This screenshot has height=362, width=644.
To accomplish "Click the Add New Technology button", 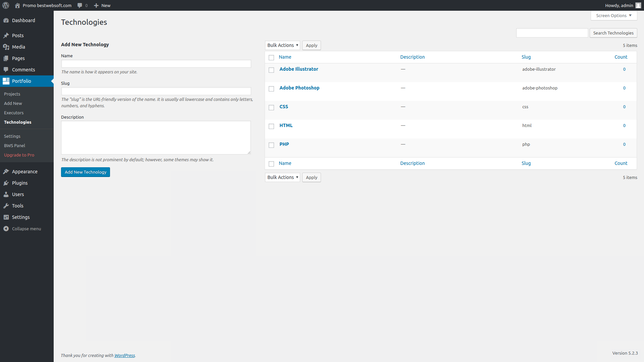I will (x=86, y=172).
